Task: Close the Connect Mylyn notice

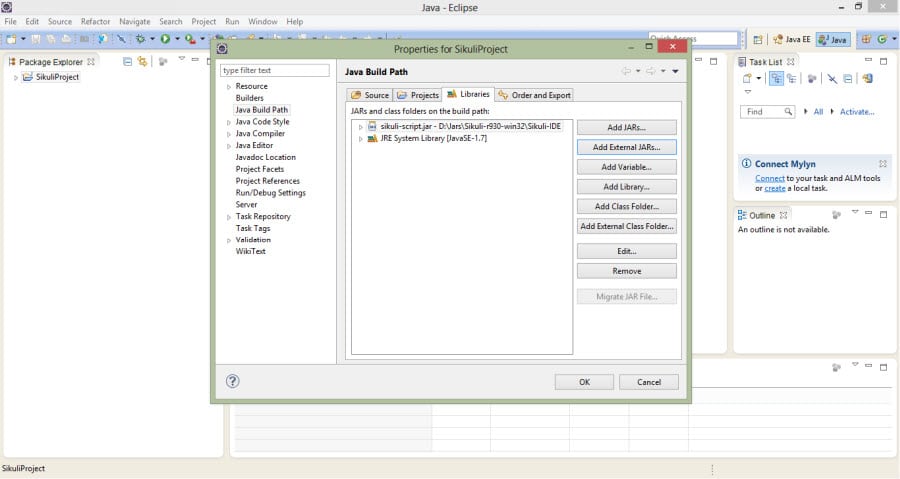Action: (883, 163)
